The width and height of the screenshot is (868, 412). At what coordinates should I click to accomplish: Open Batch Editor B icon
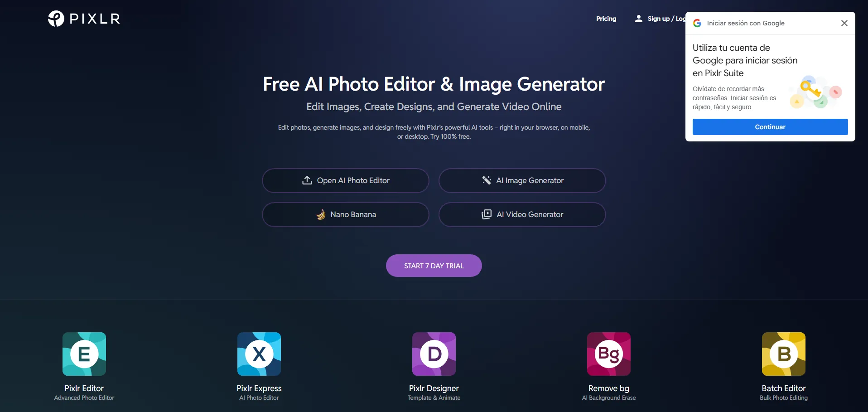(784, 354)
